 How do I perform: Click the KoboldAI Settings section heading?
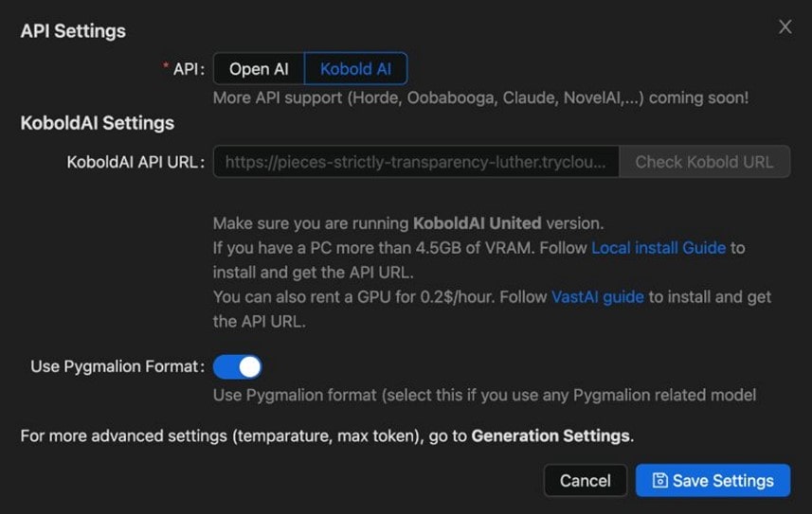pos(97,123)
